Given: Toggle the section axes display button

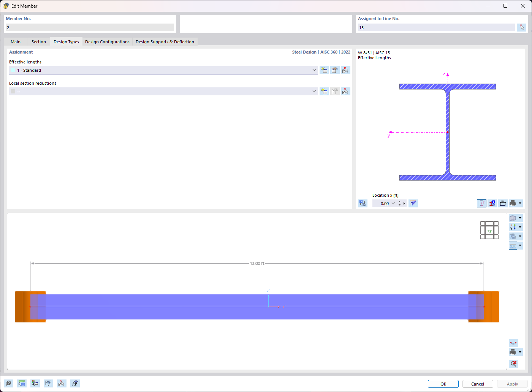Looking at the screenshot, I should tap(481, 204).
